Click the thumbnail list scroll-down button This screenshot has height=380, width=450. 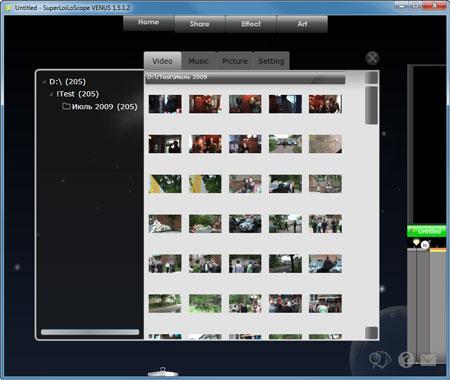372,333
